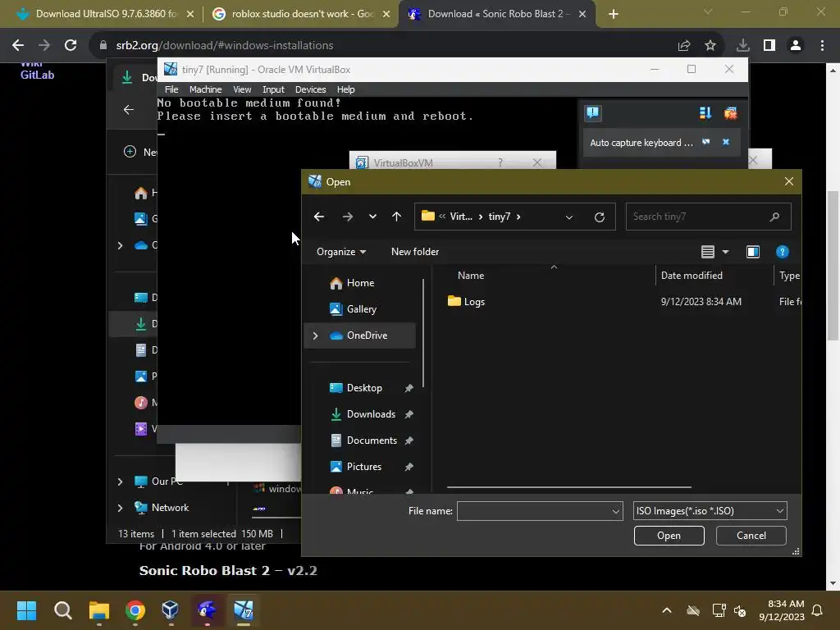840x630 pixels.
Task: Open taskbar Search
Action: [x=62, y=610]
